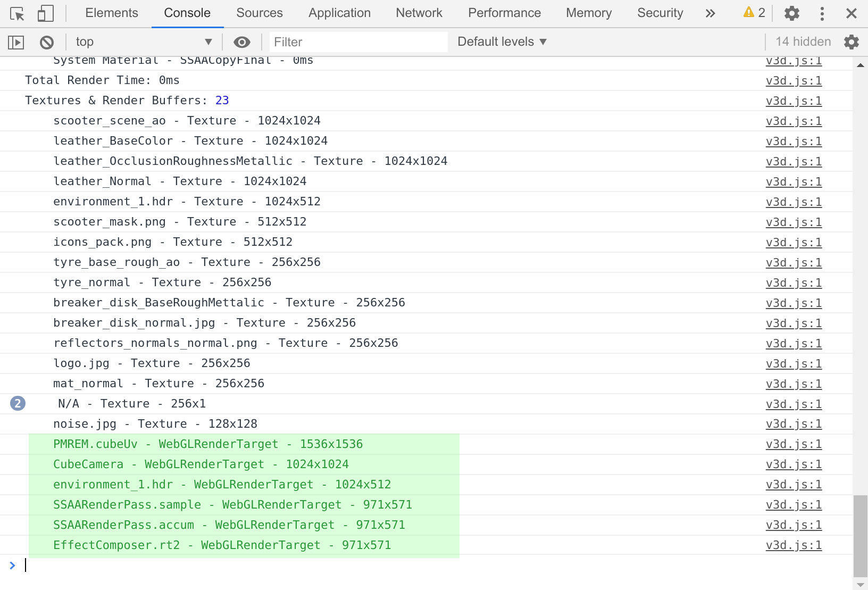Create a live expression with eye icon

click(242, 42)
